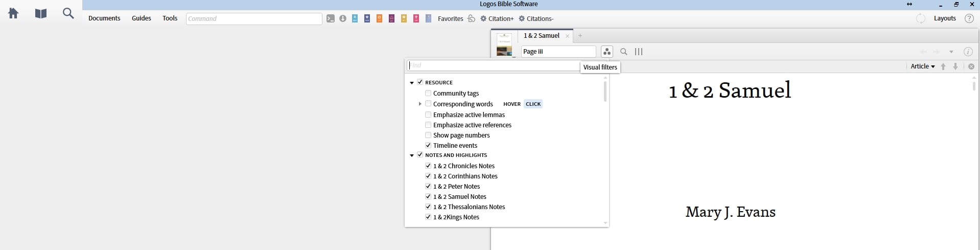Set Corresponding words to HOVER
Screen dimensions: 980x250
[512, 104]
